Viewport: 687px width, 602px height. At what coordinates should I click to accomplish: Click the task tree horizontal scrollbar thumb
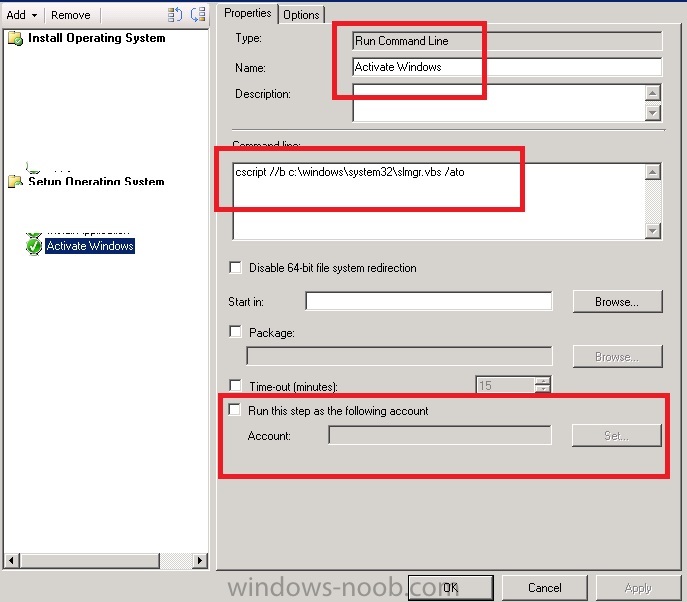90,560
